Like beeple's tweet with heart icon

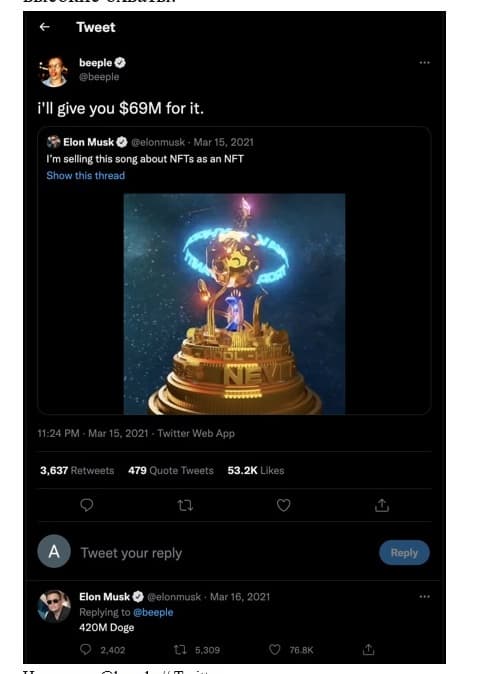[283, 505]
